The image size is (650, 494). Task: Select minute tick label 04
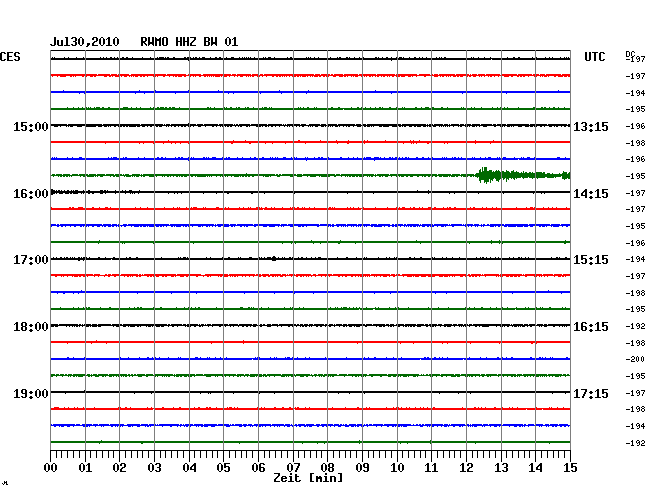coord(189,467)
